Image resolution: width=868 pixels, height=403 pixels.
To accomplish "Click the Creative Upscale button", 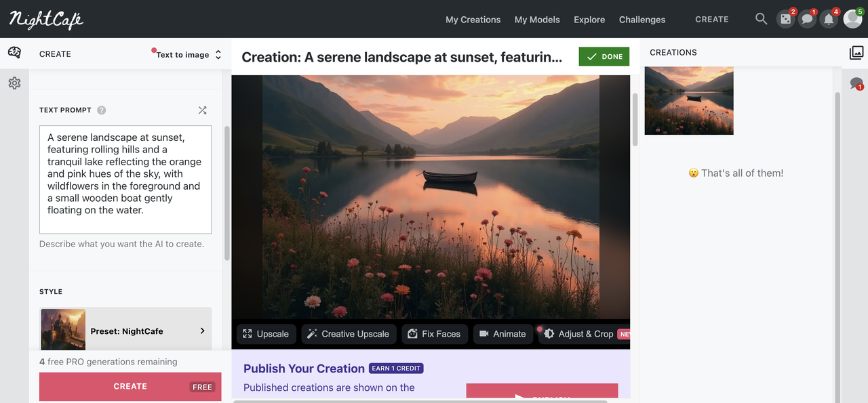I will [x=348, y=334].
